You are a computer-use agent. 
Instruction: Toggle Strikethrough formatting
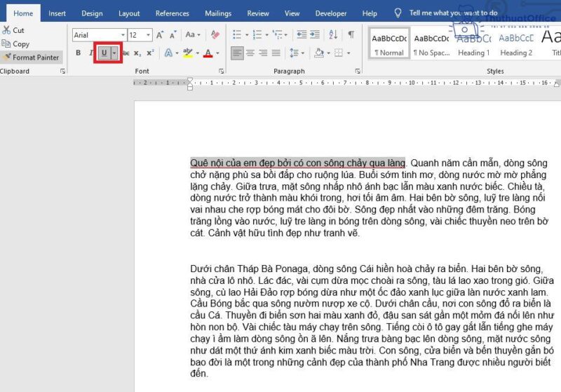click(x=126, y=53)
